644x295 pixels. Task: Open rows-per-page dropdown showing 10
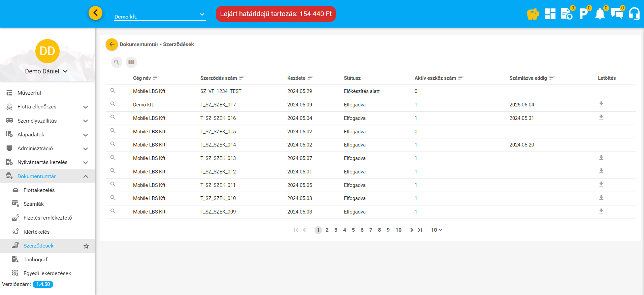click(x=437, y=230)
